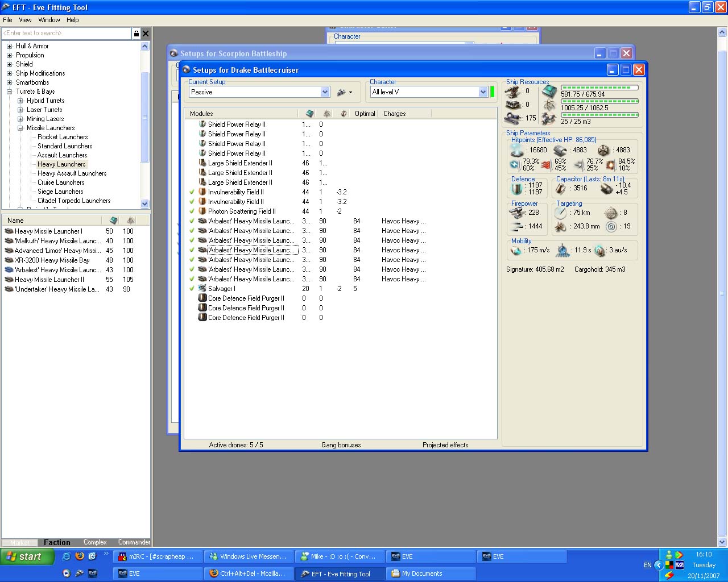This screenshot has width=728, height=582.
Task: Open the Character dropdown showing All level V
Action: click(x=483, y=92)
